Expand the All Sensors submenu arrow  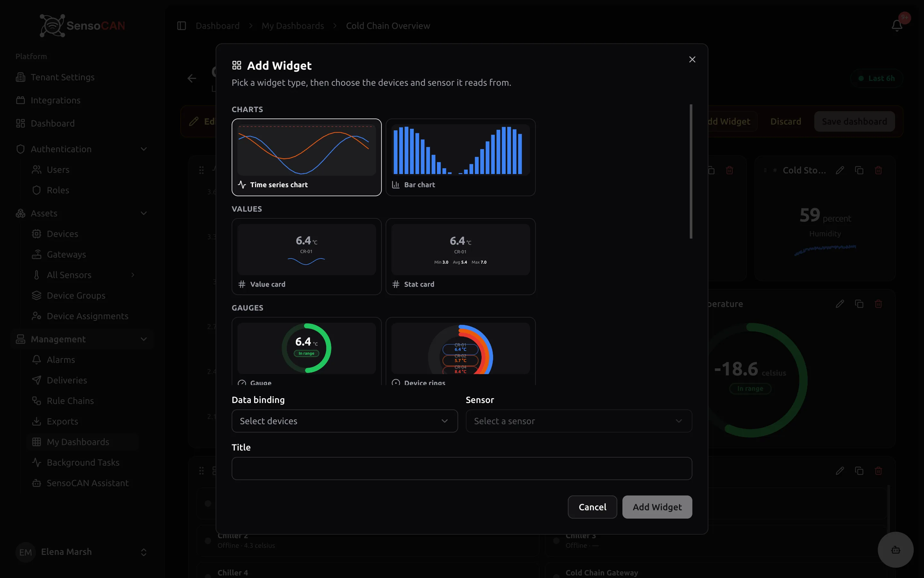pyautogui.click(x=133, y=275)
